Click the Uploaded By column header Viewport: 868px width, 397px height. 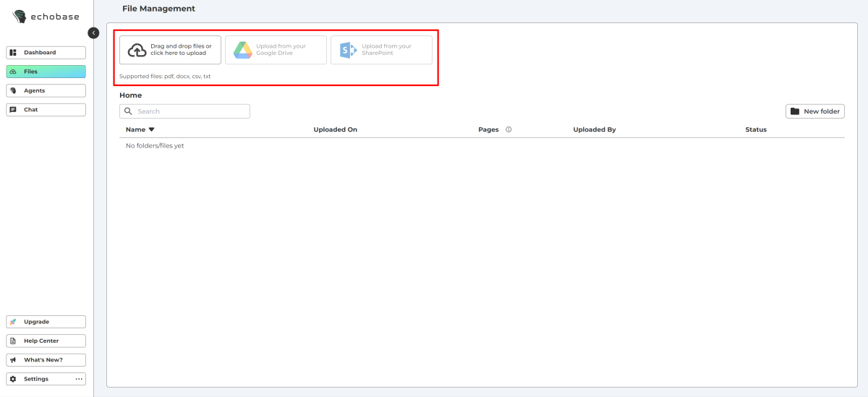click(x=595, y=130)
